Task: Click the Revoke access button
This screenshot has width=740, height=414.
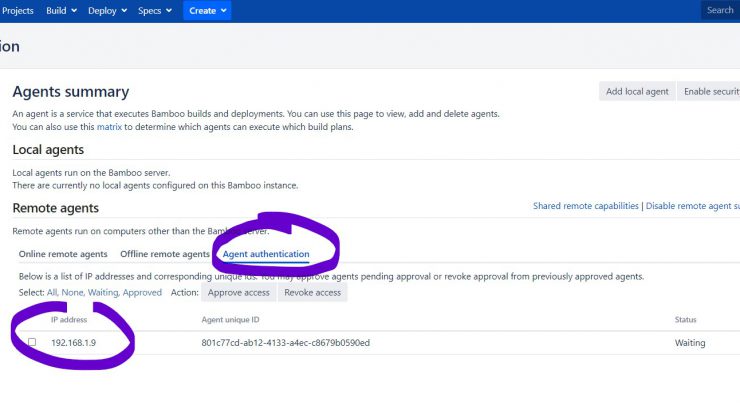Action: (312, 292)
